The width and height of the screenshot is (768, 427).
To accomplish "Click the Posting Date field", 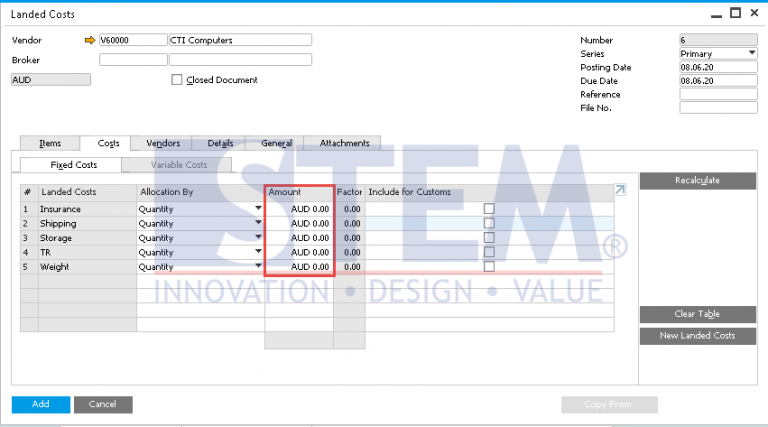I will coord(717,67).
